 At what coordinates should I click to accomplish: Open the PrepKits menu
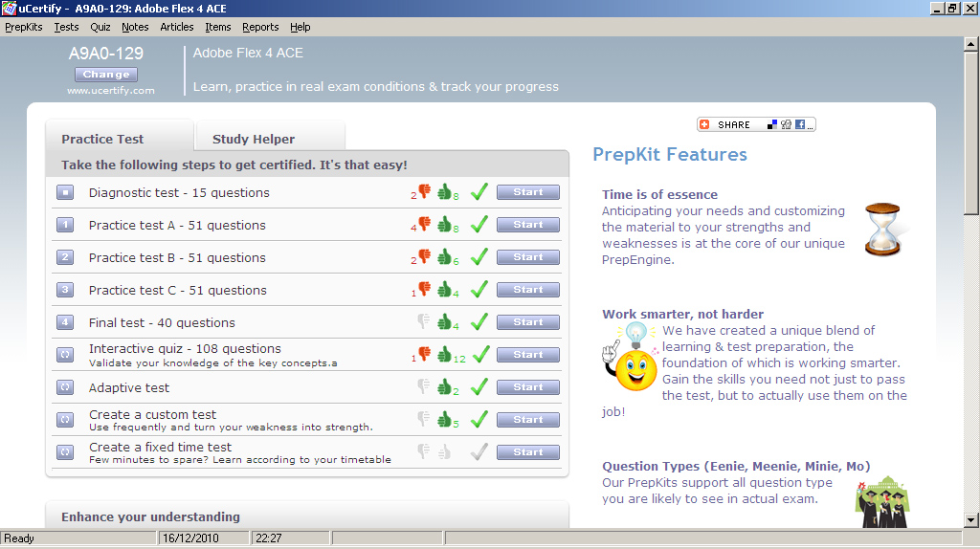[24, 27]
